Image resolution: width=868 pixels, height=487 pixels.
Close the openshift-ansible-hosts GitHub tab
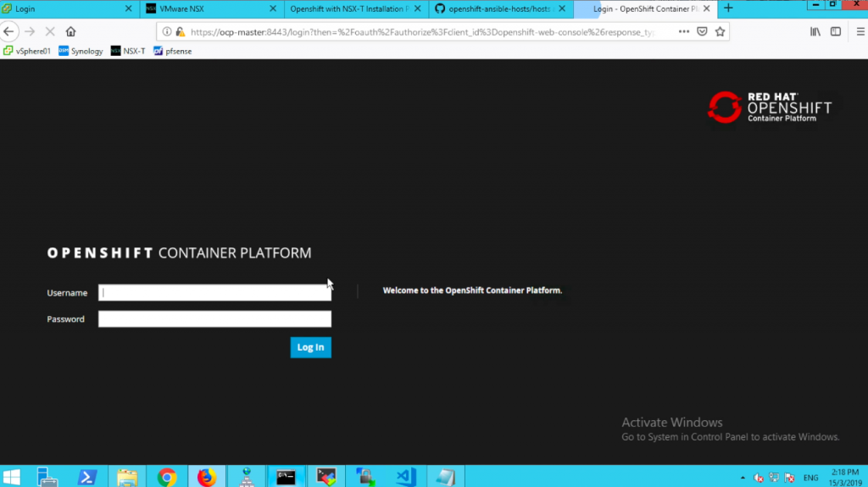pos(562,8)
